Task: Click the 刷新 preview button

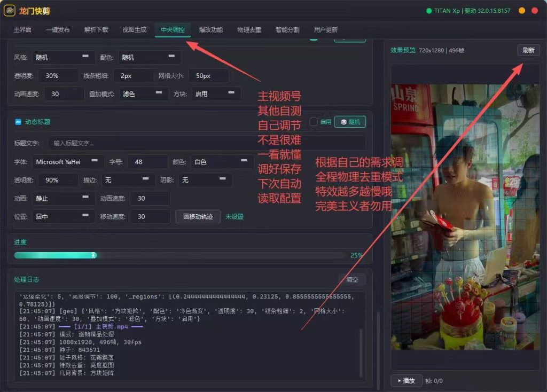Action: 528,50
